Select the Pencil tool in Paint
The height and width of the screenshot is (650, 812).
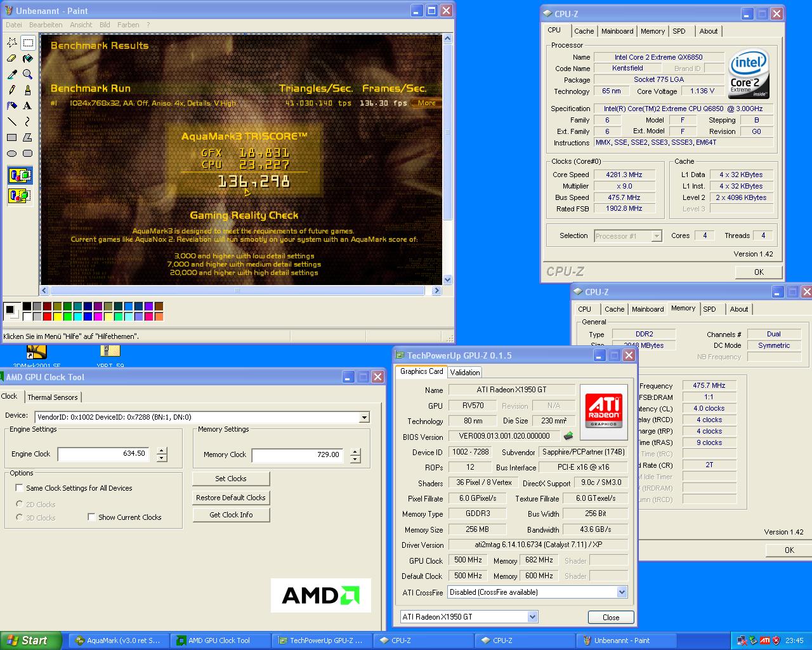[x=12, y=90]
